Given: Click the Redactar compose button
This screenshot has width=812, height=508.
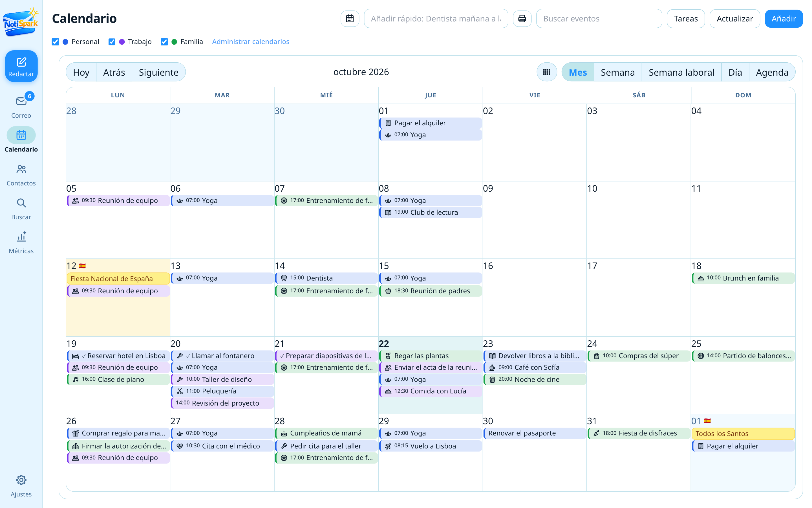Looking at the screenshot, I should click(x=21, y=66).
